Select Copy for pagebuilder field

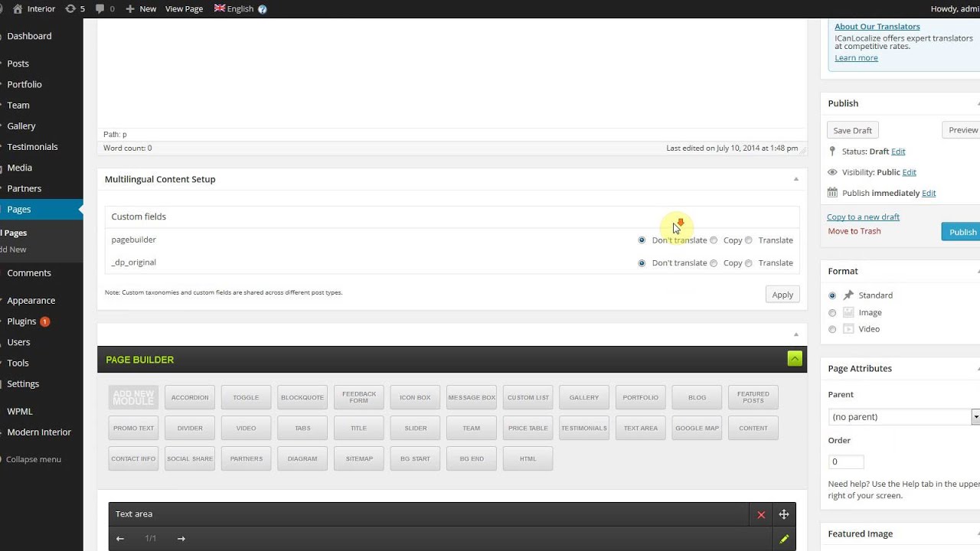pos(714,240)
